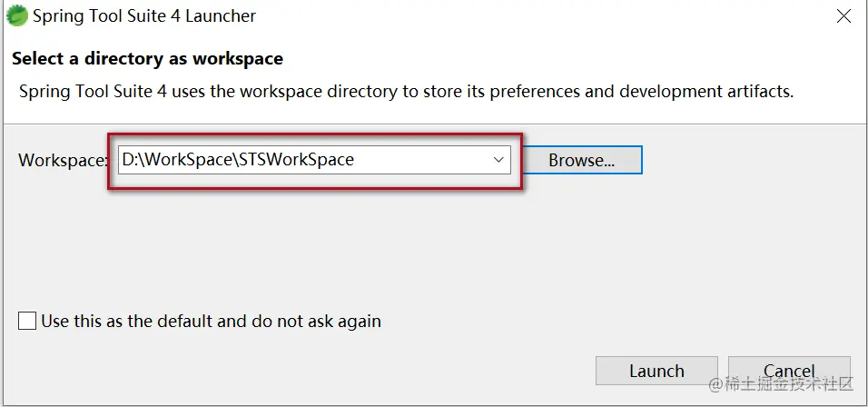Click the workspace description sentence text
Viewport: 868px width, 407px height.
pos(407,92)
